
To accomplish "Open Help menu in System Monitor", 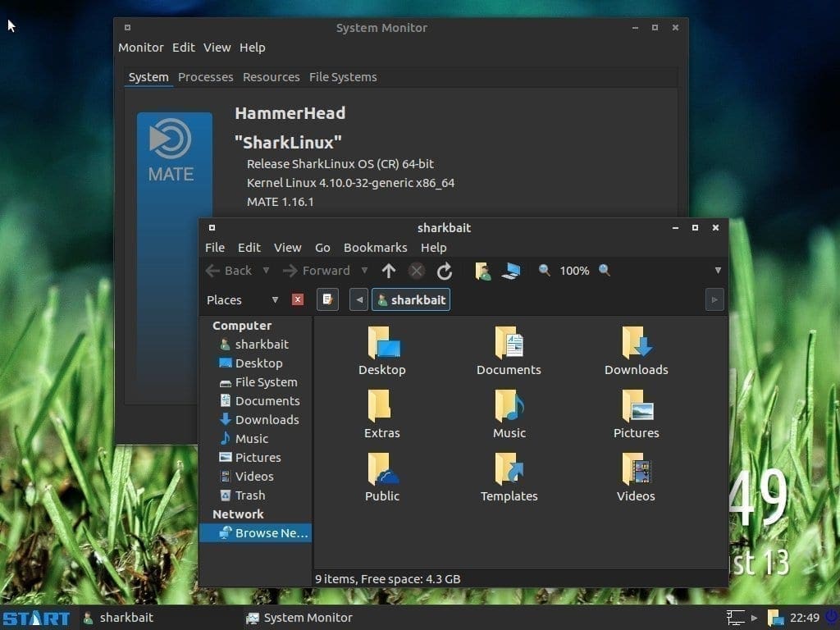I will [x=253, y=47].
